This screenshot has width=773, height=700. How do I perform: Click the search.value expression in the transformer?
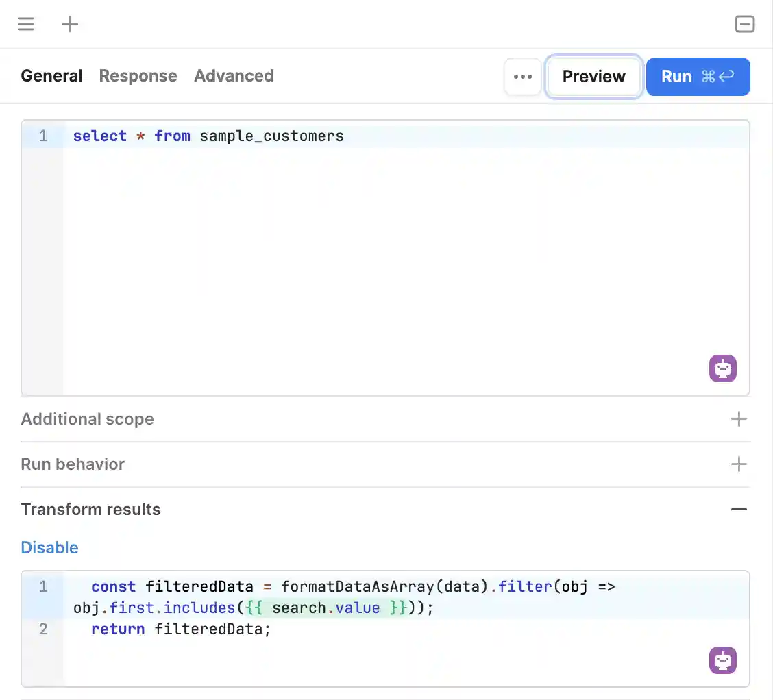326,608
